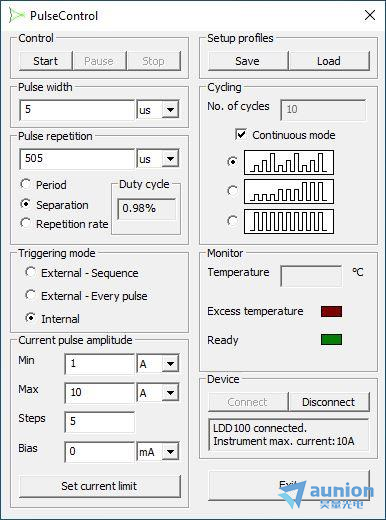Click the LDD100 connected status text
The width and height of the screenshot is (386, 520).
(260, 428)
